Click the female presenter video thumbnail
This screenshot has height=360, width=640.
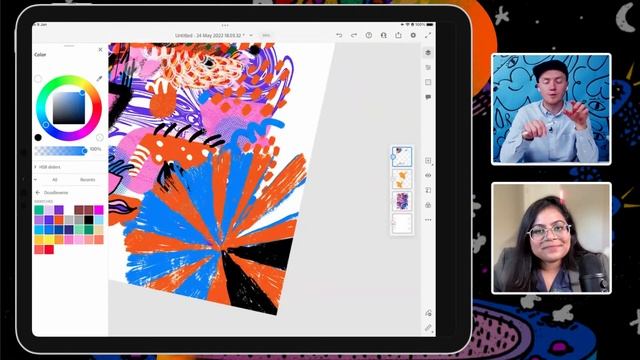(x=551, y=238)
